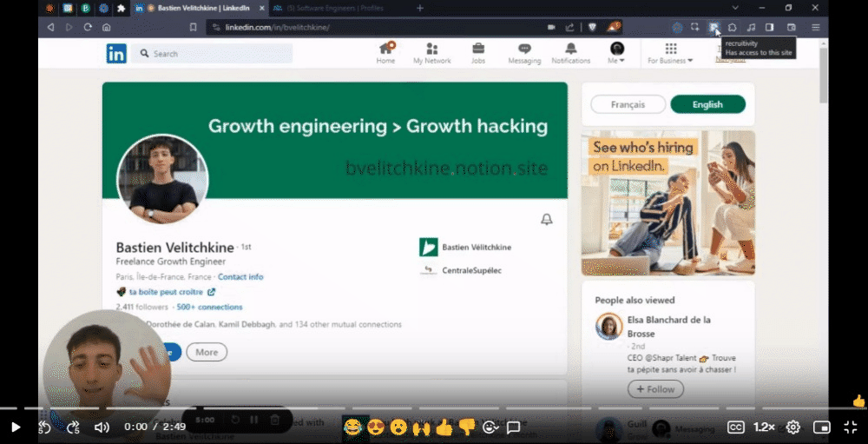This screenshot has width=868, height=444.
Task: Switch profile language to Français
Action: pyautogui.click(x=628, y=104)
